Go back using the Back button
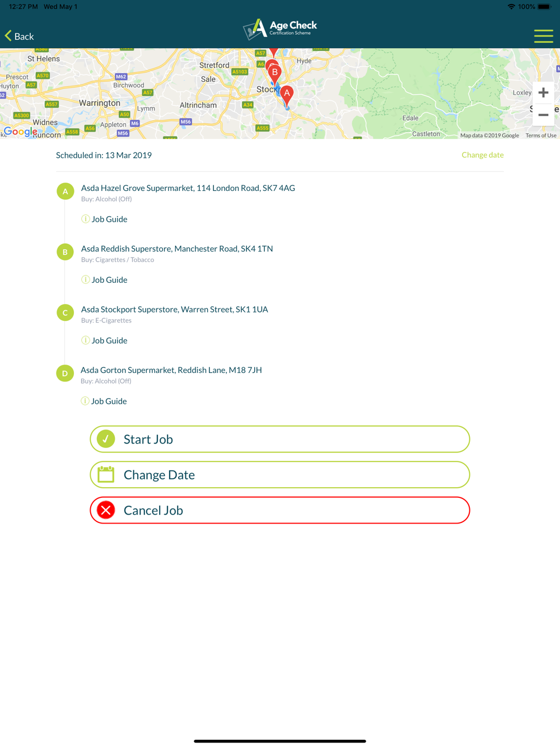 20,36
